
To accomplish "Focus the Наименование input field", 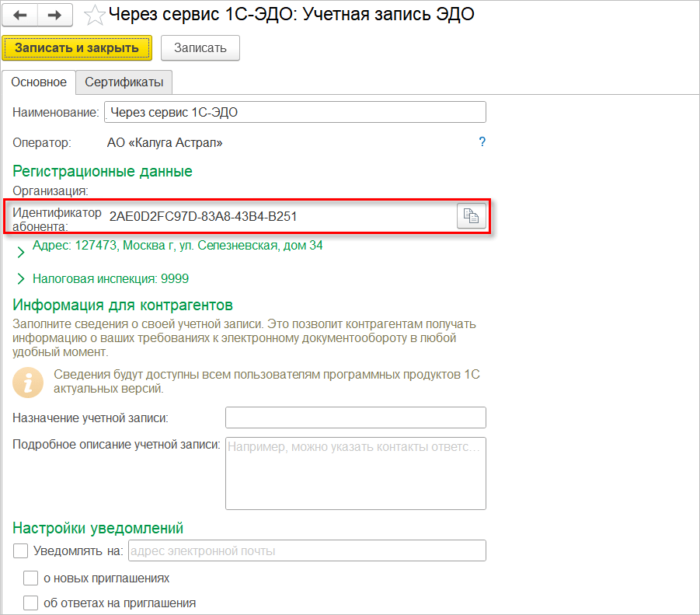I will (294, 112).
